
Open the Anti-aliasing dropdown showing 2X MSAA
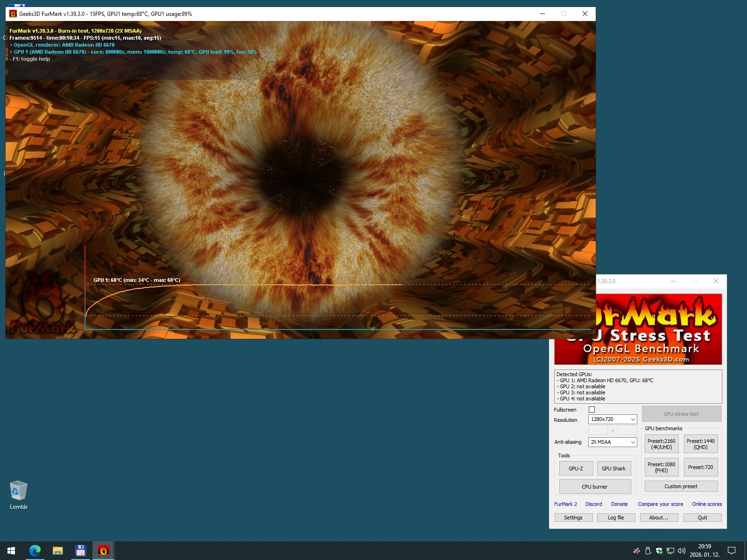613,442
